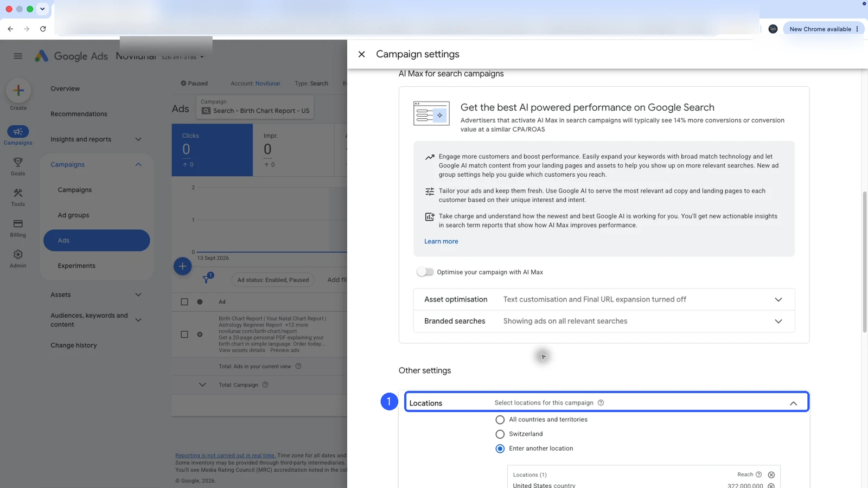Open Change history
Image resolution: width=868 pixels, height=488 pixels.
click(74, 345)
